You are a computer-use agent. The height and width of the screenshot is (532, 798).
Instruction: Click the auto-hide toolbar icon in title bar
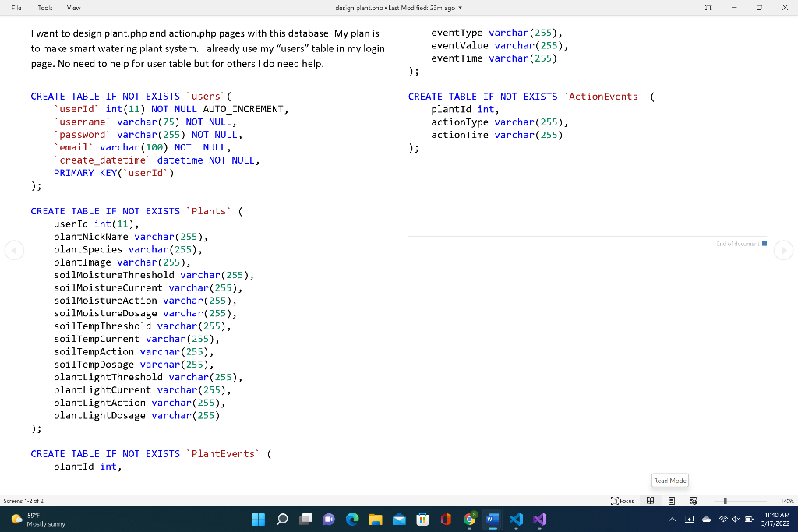[707, 7]
